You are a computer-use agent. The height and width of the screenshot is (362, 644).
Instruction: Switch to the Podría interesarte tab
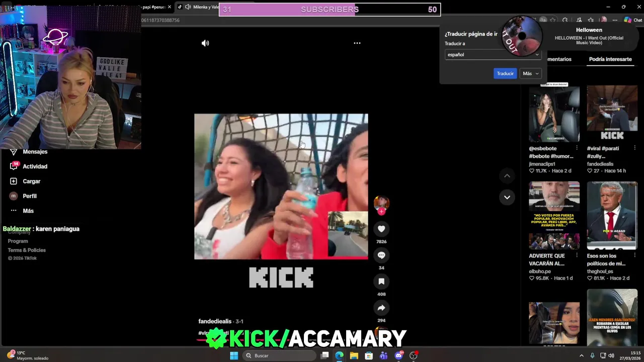click(610, 59)
